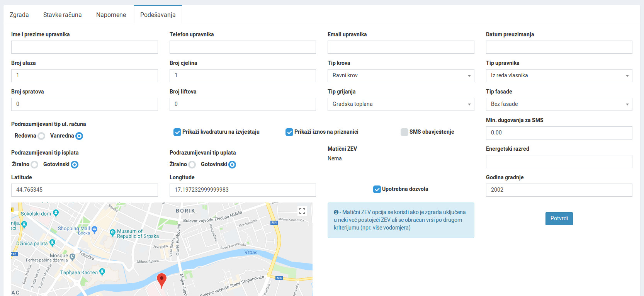644x296 pixels.
Task: Open the Tip fasade dropdown
Action: click(x=559, y=104)
